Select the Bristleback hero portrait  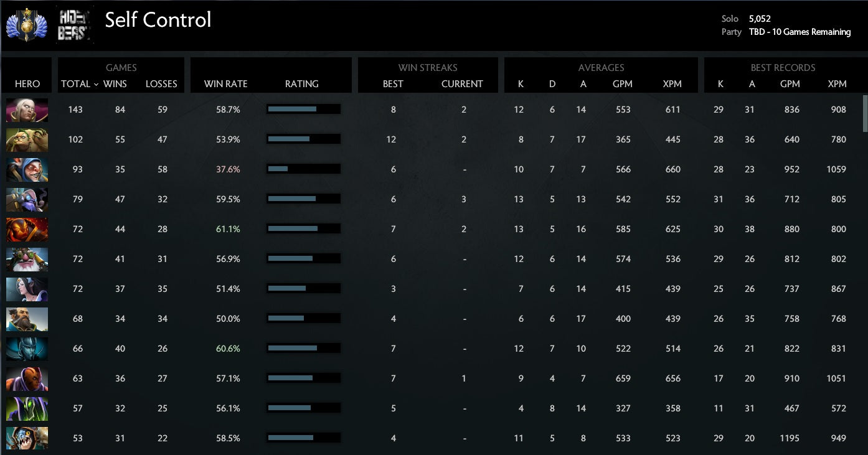(27, 140)
